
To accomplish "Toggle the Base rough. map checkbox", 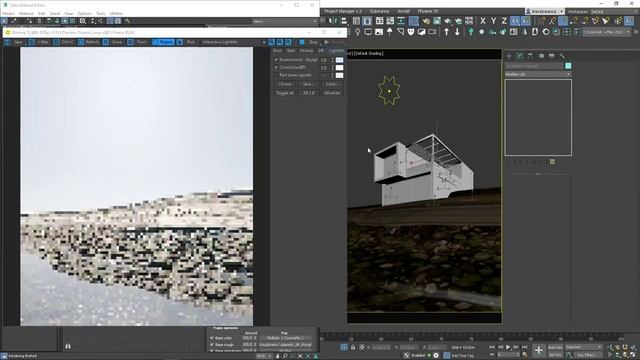I will click(x=212, y=344).
